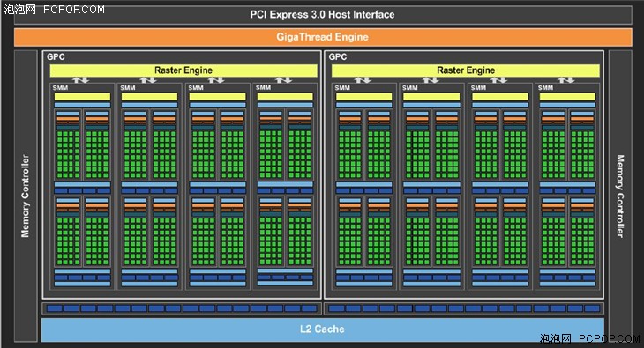Screen dimensions: 644x348
Task: Click the PCPOP.COM watermark at top left
Action: 74,10
